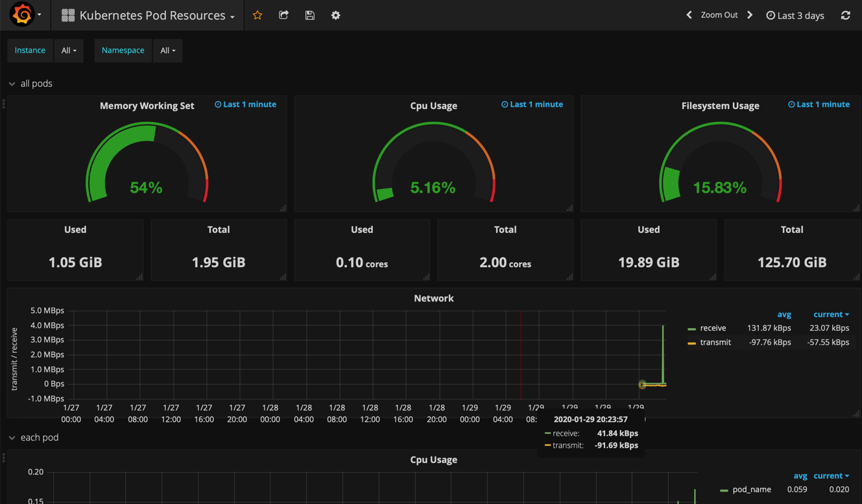Open dashboard settings gear

click(335, 15)
